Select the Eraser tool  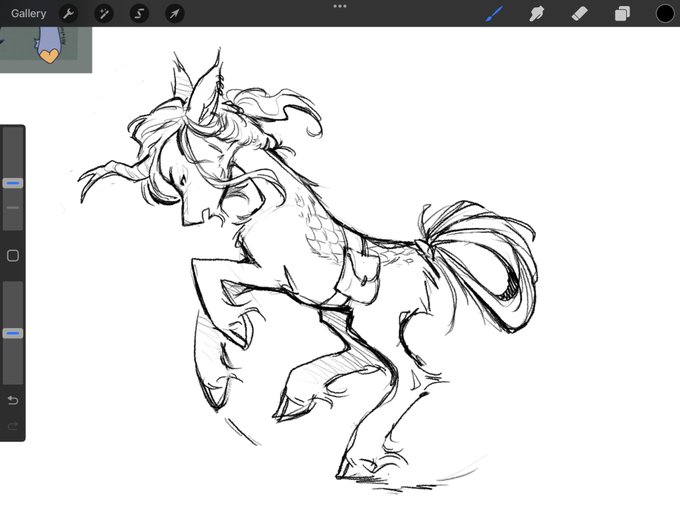tap(579, 13)
